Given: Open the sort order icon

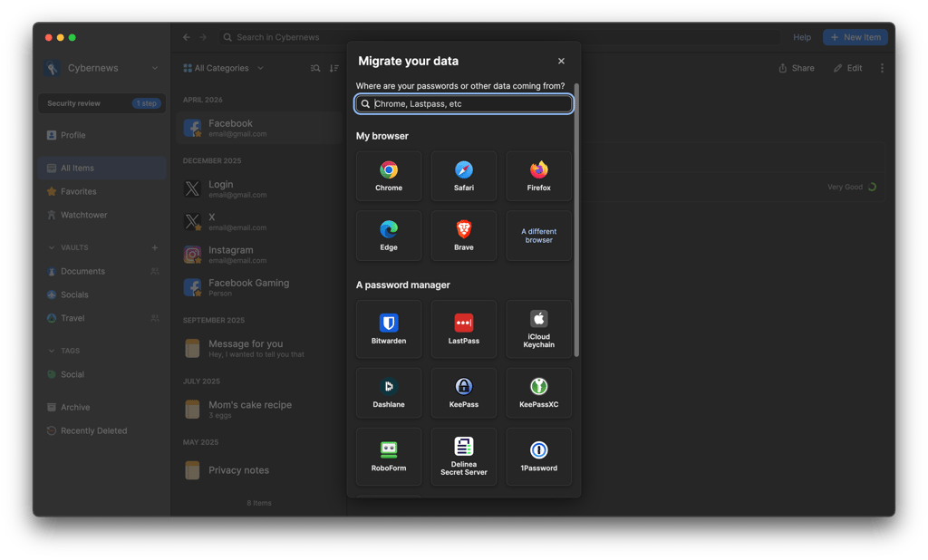Looking at the screenshot, I should pyautogui.click(x=334, y=68).
